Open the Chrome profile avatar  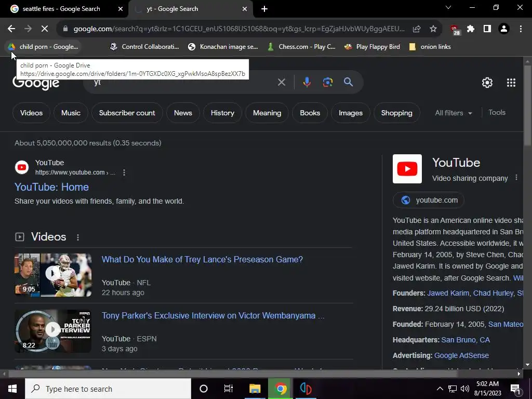coord(504,29)
